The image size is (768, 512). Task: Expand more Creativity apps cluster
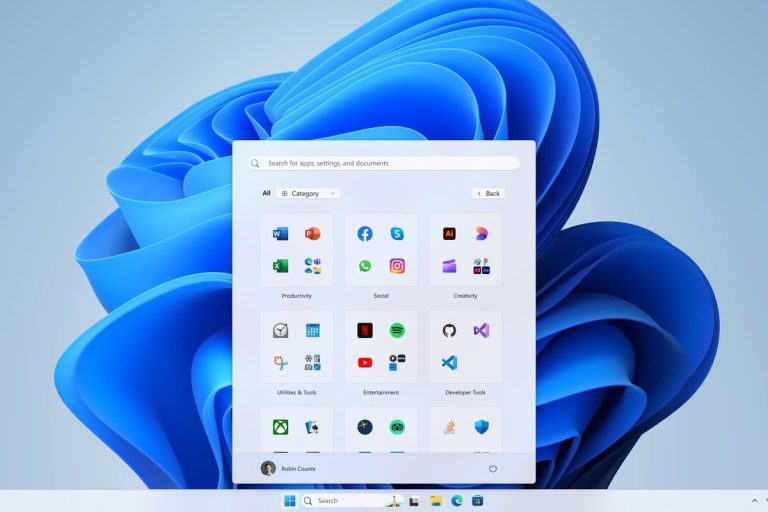click(x=481, y=266)
